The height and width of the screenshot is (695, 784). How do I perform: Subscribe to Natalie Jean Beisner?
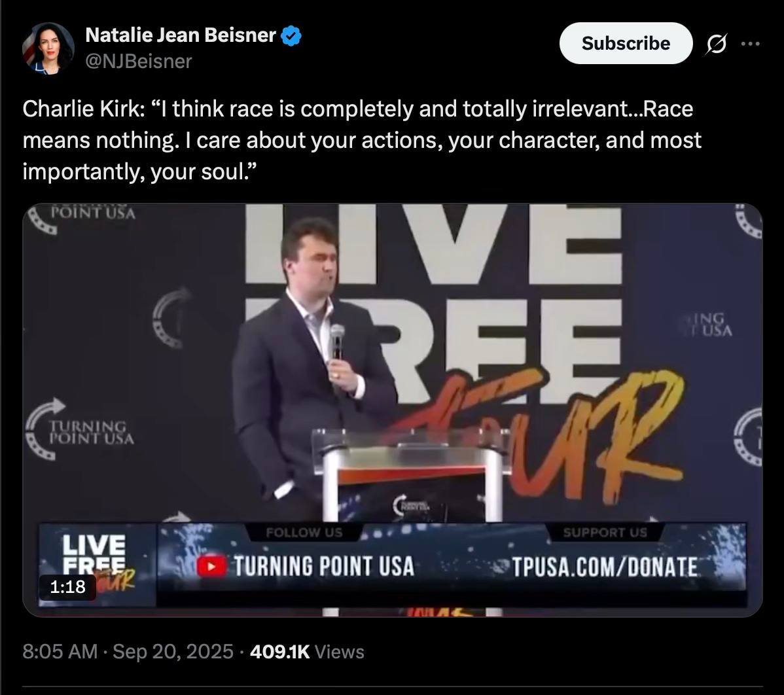click(x=626, y=43)
